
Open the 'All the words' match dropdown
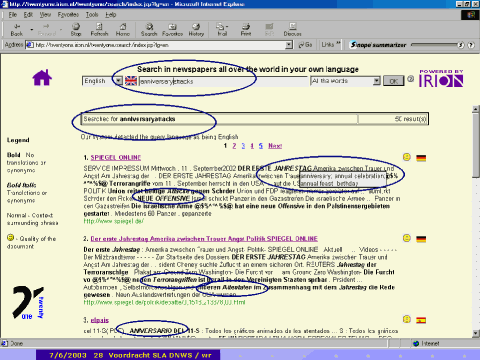(x=376, y=81)
